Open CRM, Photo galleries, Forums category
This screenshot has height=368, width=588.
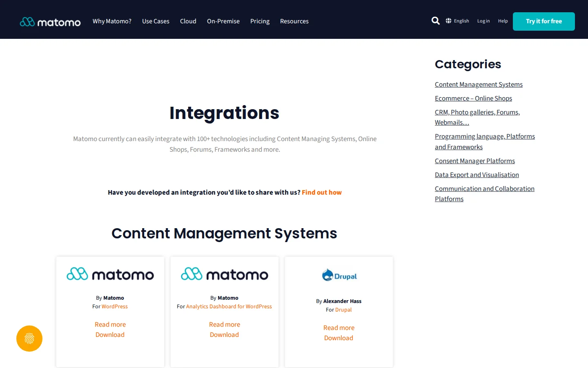[x=477, y=117]
